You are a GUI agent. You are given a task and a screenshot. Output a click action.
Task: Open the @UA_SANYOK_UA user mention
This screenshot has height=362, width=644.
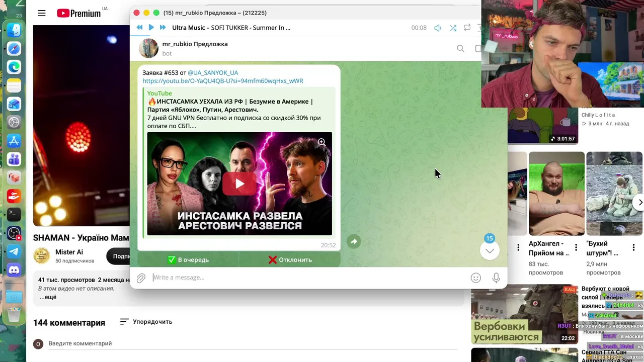[x=213, y=73]
